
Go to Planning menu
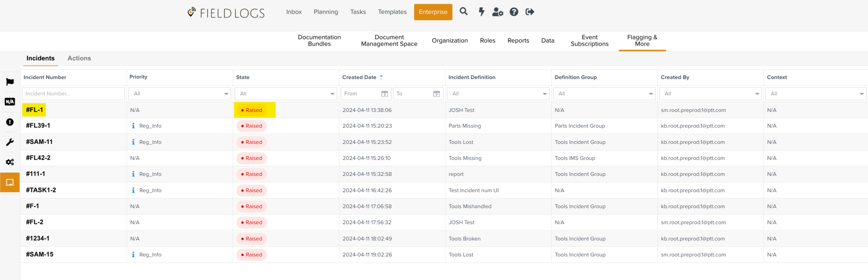pyautogui.click(x=326, y=12)
